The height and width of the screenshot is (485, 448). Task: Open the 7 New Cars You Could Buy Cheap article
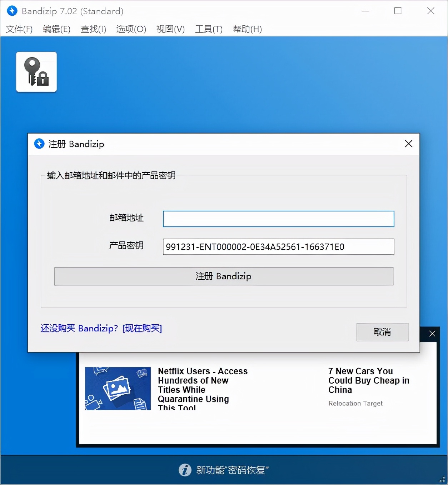pos(369,380)
